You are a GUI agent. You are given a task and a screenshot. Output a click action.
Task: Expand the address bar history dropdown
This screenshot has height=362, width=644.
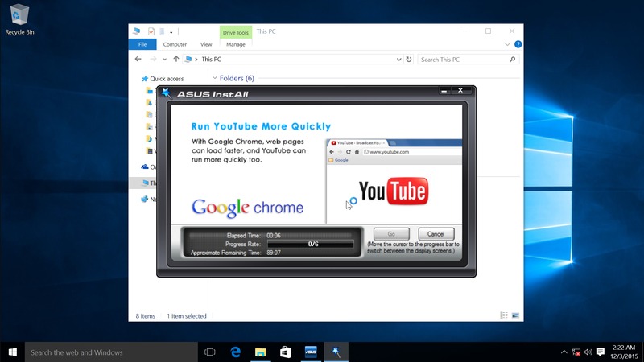399,60
